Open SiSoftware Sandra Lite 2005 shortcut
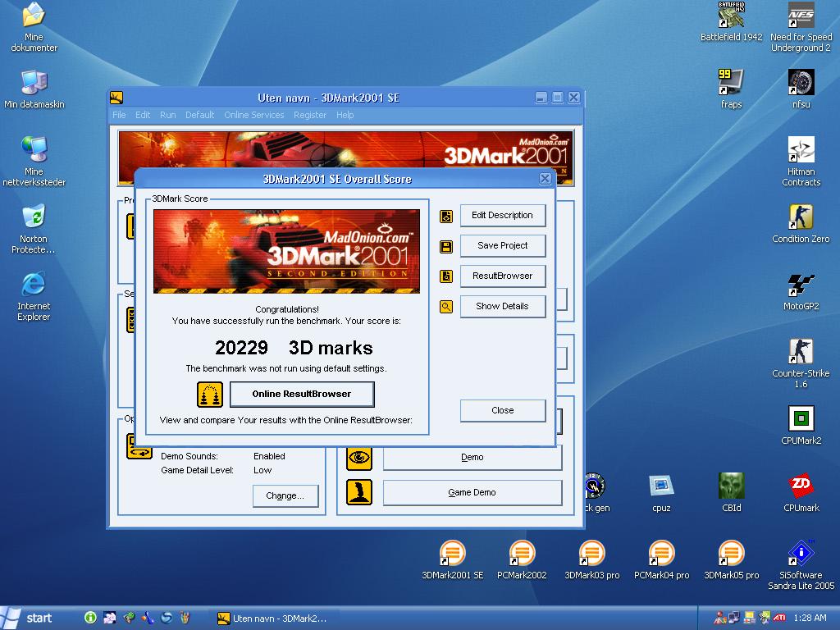This screenshot has width=840, height=630. point(801,564)
